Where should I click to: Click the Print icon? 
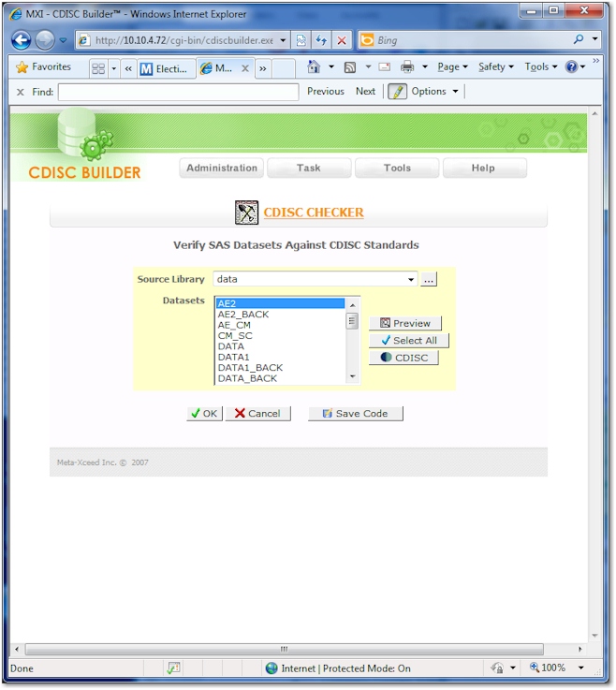407,66
